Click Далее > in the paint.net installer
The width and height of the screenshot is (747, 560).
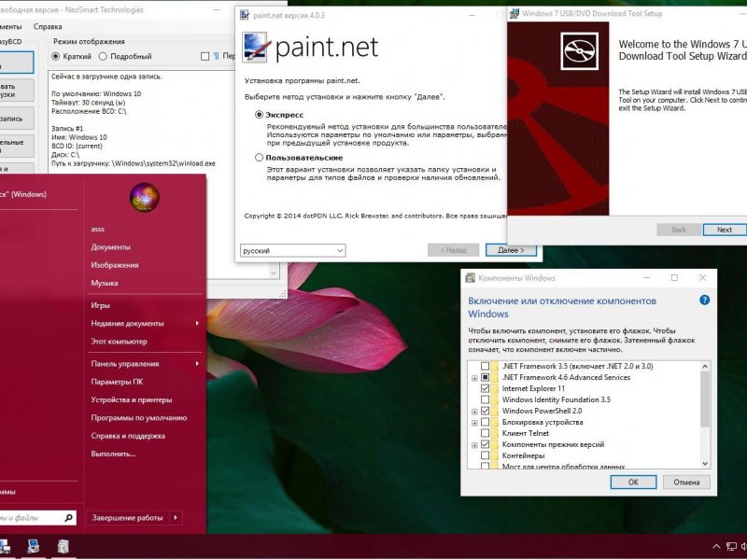[x=511, y=250]
